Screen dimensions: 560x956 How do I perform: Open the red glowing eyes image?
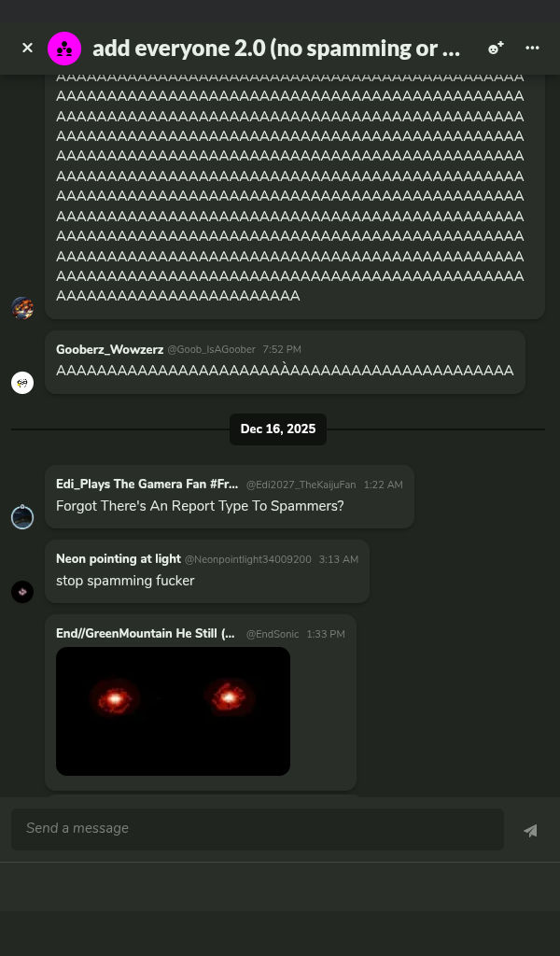coord(173,710)
